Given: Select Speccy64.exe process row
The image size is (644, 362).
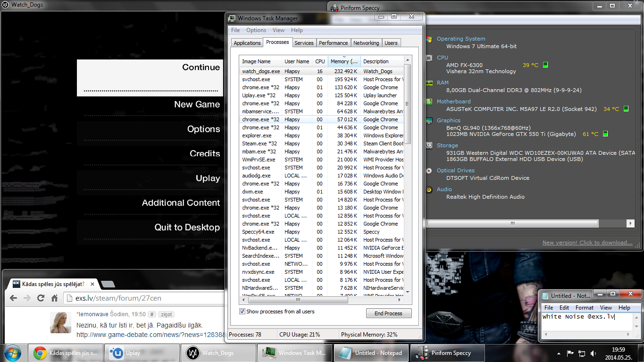Looking at the screenshot, I should (322, 232).
